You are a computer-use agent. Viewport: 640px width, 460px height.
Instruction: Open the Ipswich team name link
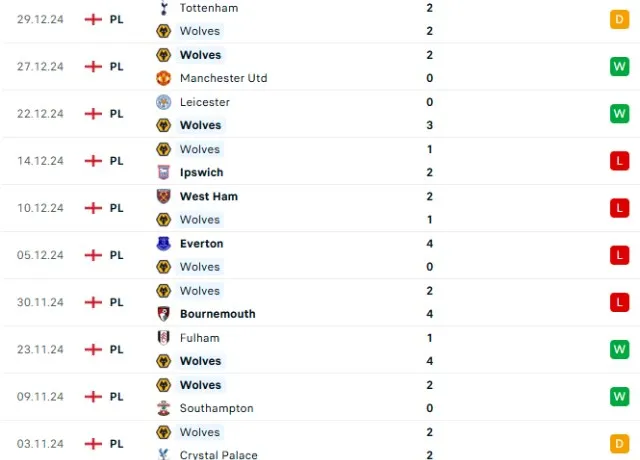201,172
